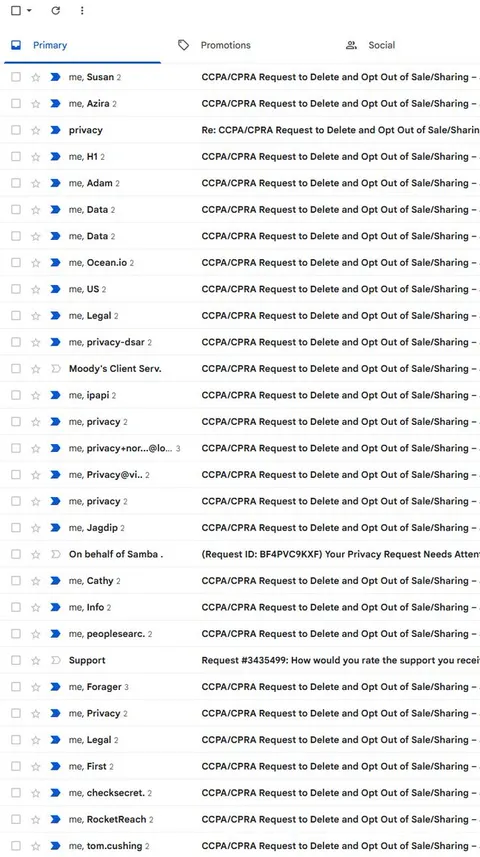Star the 'me, Ocean.io' email
The height and width of the screenshot is (857, 480).
coord(36,263)
